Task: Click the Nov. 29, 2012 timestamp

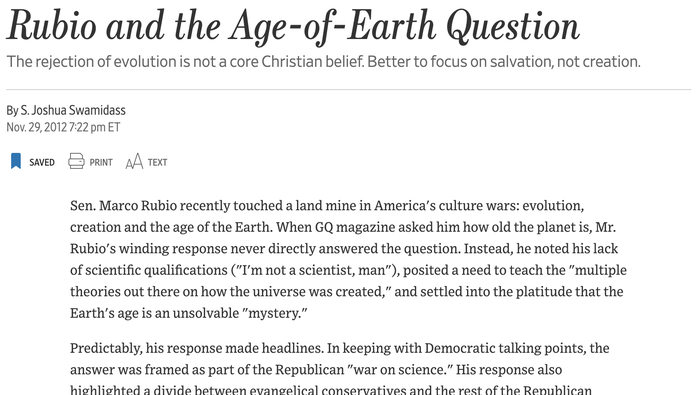Action: pyautogui.click(x=63, y=127)
